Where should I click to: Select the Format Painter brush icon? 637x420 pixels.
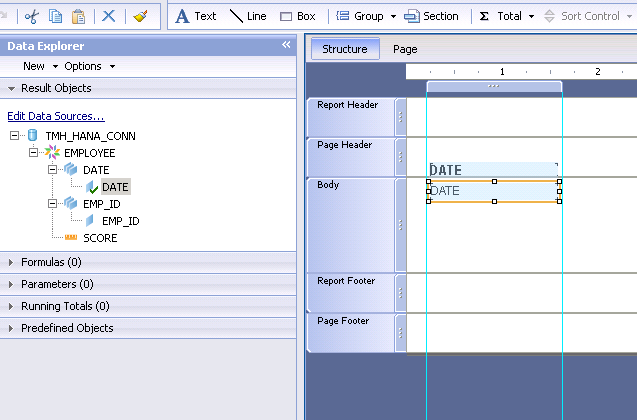(x=140, y=16)
